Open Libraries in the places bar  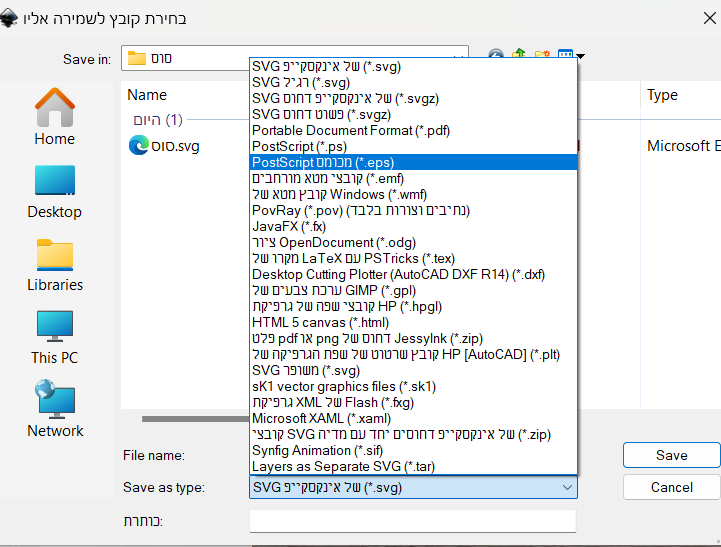[x=55, y=265]
